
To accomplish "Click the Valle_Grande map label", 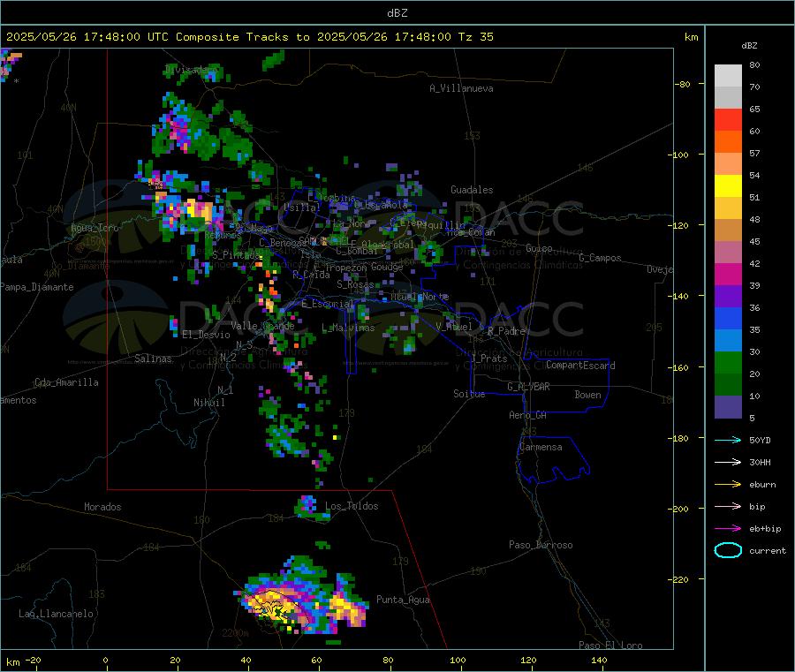I will (262, 326).
